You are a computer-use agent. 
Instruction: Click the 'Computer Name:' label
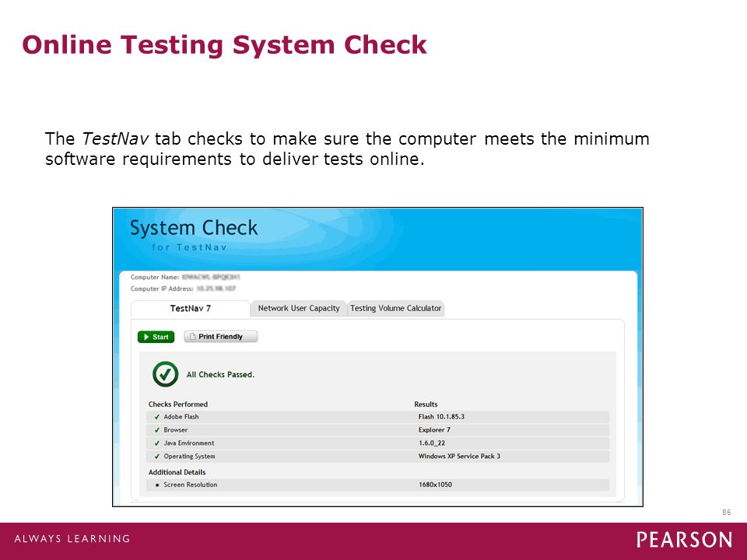click(x=155, y=277)
